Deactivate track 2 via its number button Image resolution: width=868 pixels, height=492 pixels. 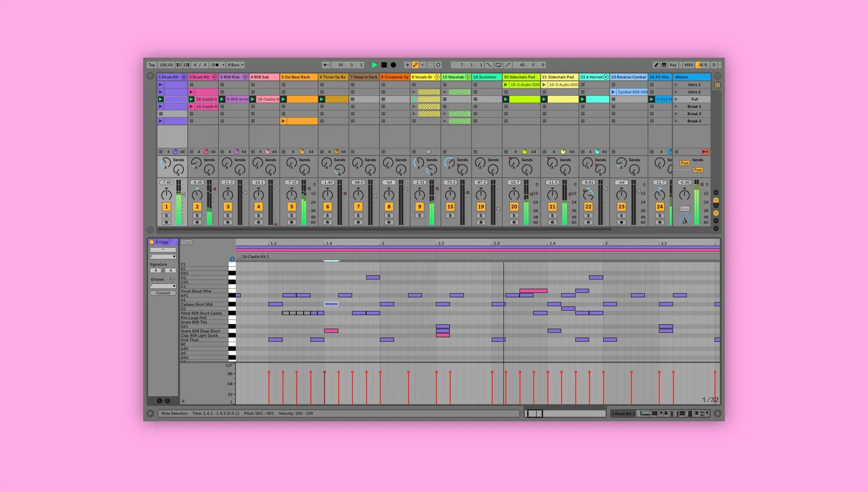click(197, 207)
